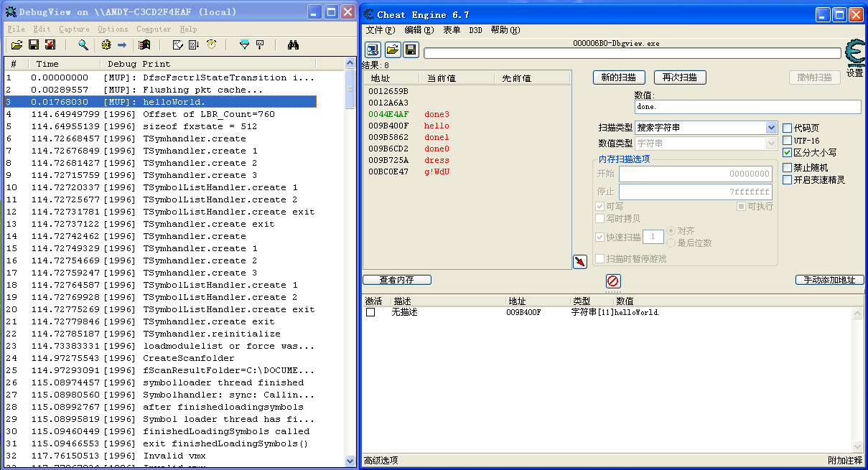
Task: Click 高级选项 in the status bar
Action: [x=381, y=461]
